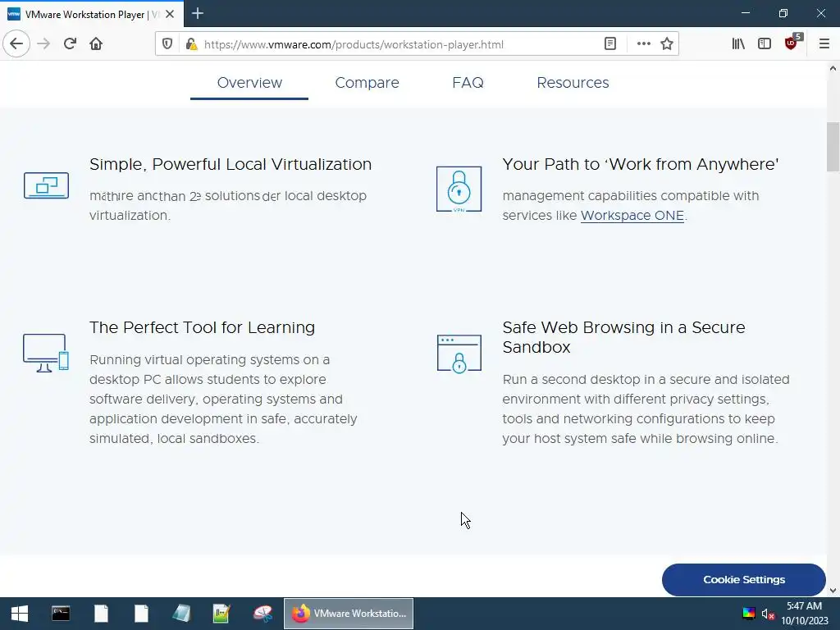The width and height of the screenshot is (840, 630).
Task: Open a new browser tab
Action: tap(198, 13)
